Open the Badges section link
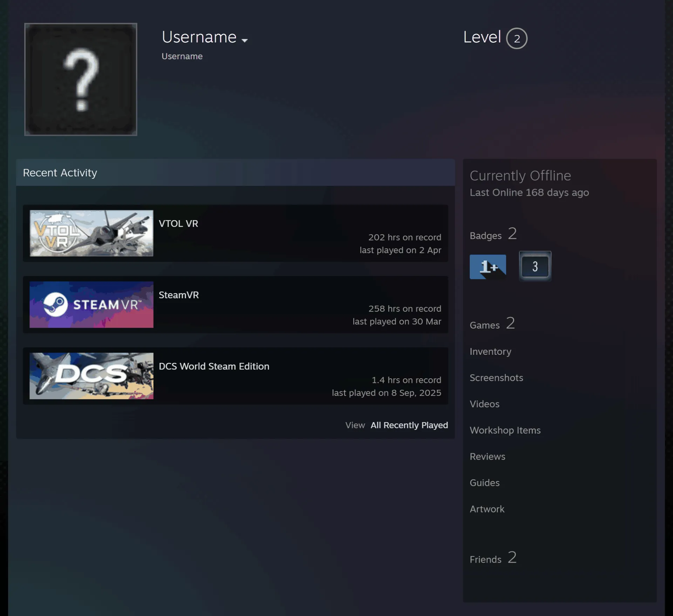This screenshot has width=673, height=616. [493, 234]
